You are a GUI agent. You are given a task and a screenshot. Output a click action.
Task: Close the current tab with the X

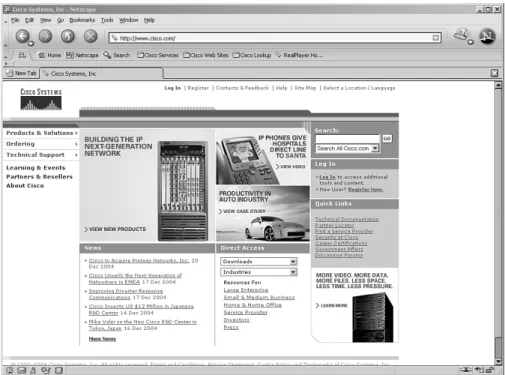pyautogui.click(x=494, y=73)
